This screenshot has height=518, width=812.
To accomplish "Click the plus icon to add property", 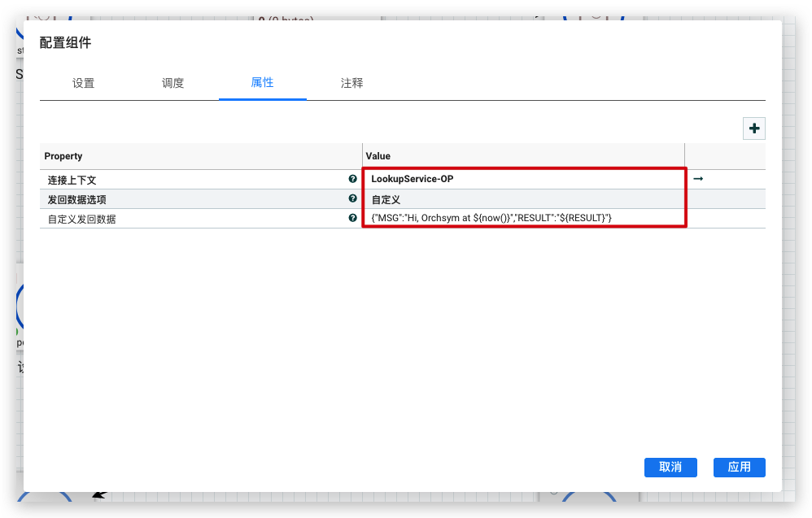I will pos(754,128).
